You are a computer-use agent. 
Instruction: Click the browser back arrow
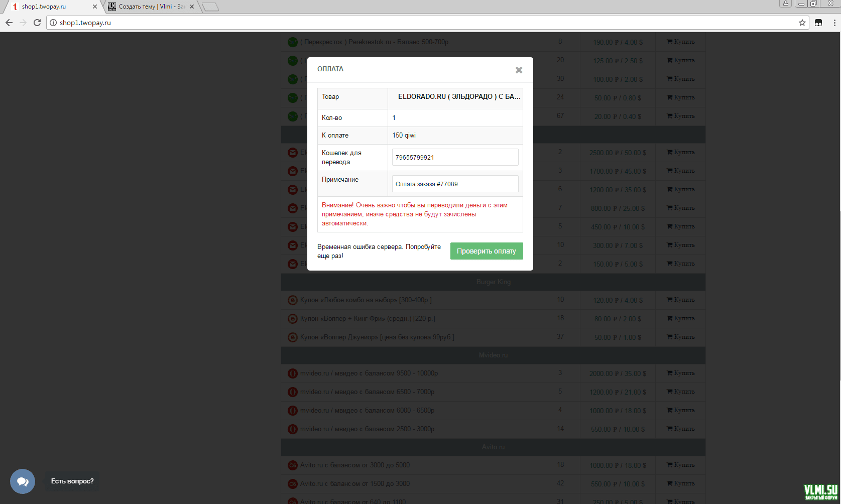[9, 23]
